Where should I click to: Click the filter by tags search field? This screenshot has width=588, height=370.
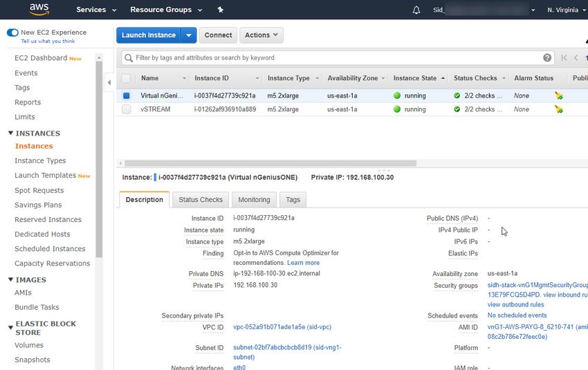[338, 57]
